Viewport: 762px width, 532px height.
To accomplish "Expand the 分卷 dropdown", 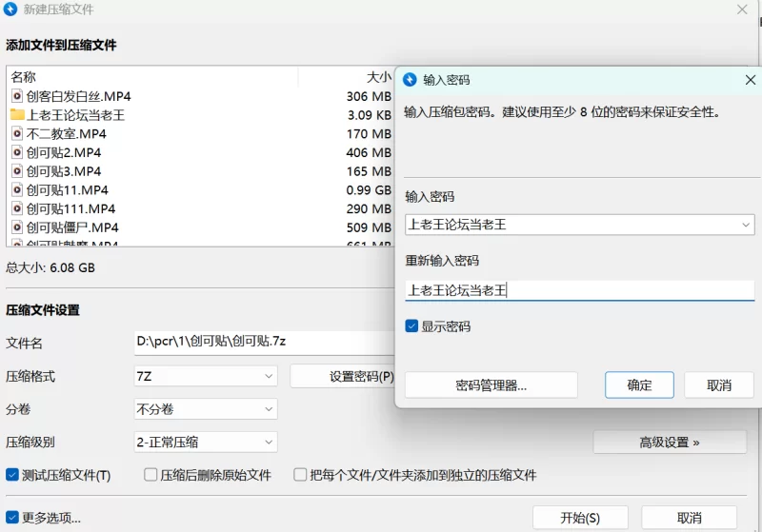I will click(x=206, y=409).
